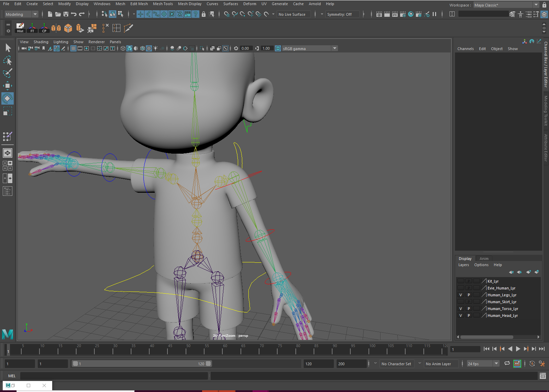
Task: Select the Lasso selection tool
Action: coord(8,60)
